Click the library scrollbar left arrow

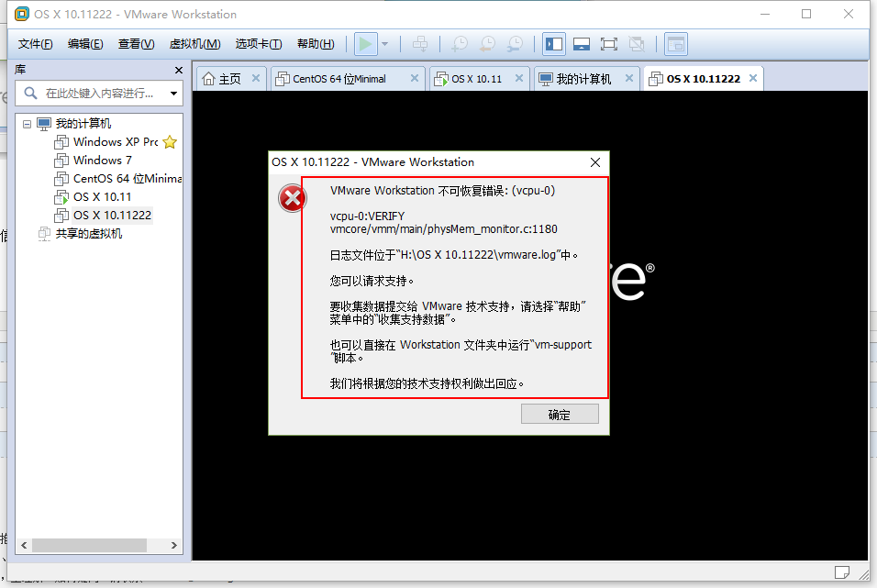(24, 545)
